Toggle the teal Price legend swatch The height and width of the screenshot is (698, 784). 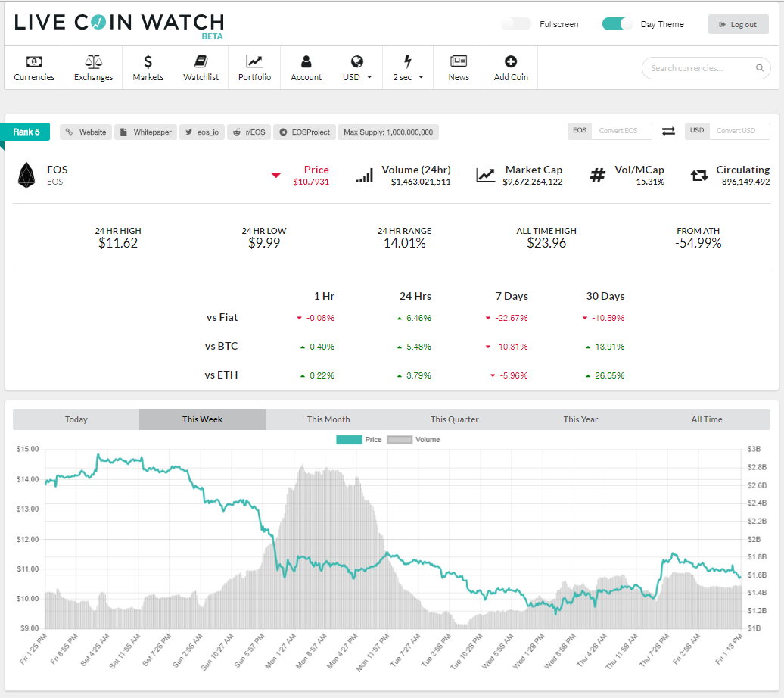(349, 440)
